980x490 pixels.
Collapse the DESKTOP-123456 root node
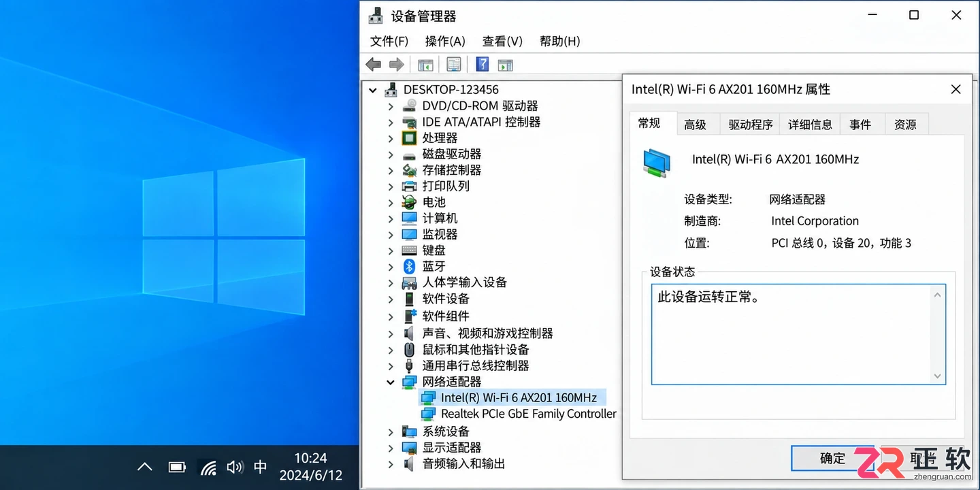pos(372,90)
